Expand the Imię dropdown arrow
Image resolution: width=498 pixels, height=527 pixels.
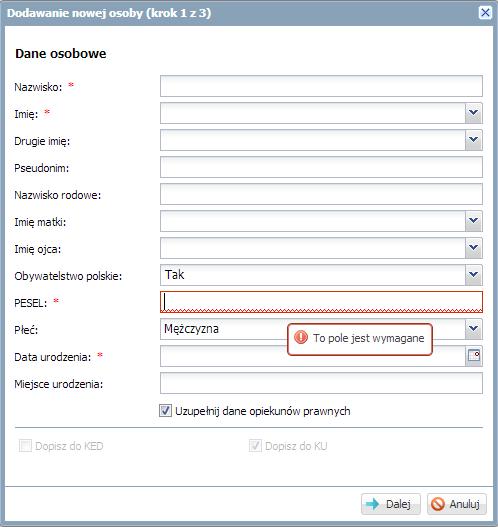coord(474,113)
